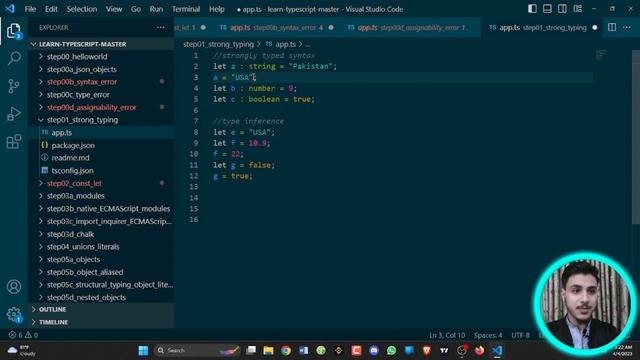
Task: Open the Selection menu
Action: [x=82, y=9]
